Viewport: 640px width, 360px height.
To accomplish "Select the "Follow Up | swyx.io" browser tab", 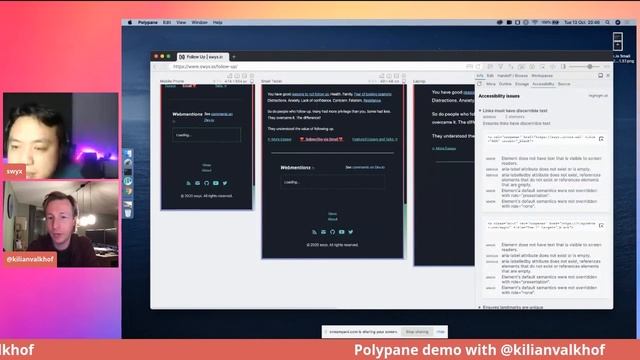I will tap(202, 57).
